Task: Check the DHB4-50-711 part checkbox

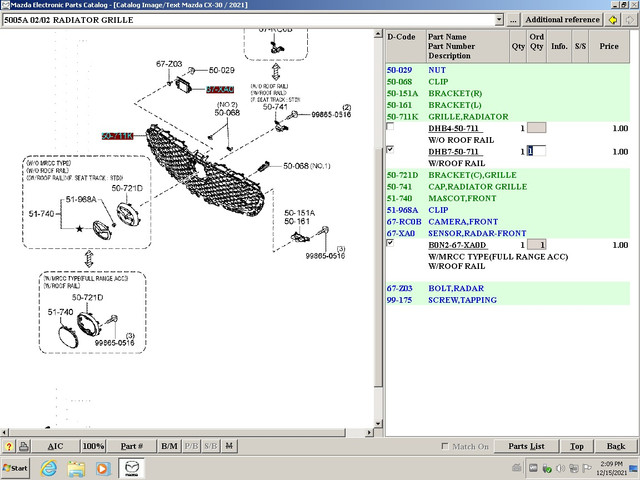Action: coord(390,127)
